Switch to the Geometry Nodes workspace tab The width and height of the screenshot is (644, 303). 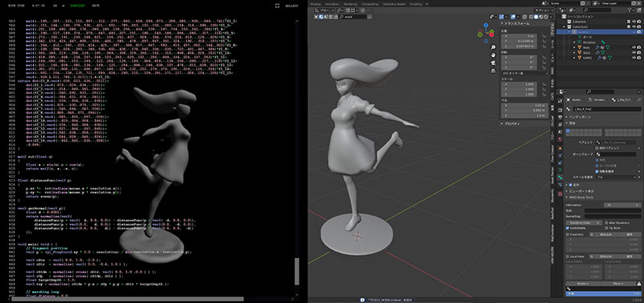[x=394, y=4]
